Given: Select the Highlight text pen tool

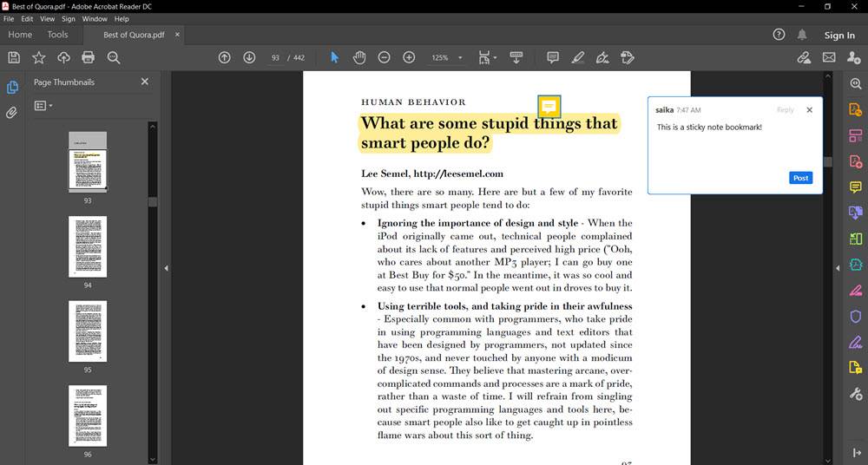Looking at the screenshot, I should point(578,57).
